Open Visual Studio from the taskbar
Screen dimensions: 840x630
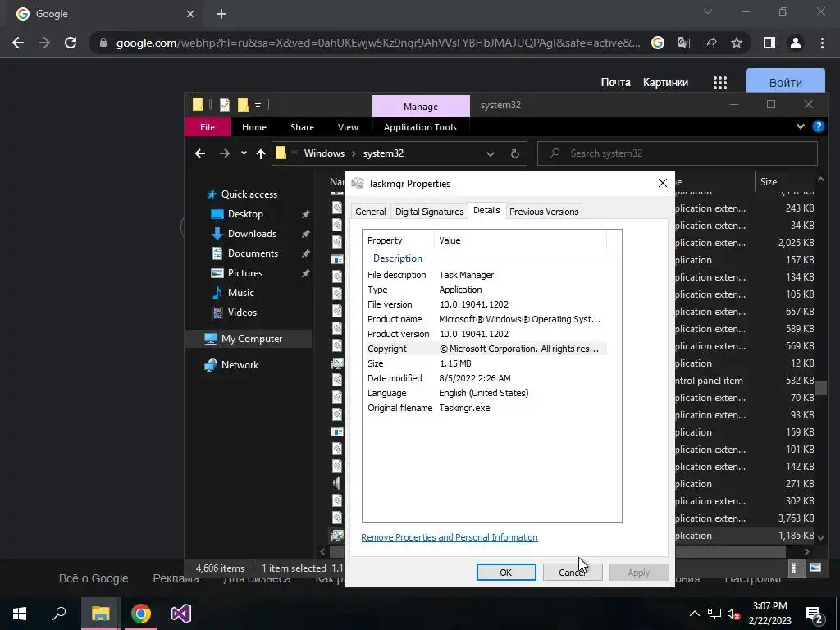coord(181,614)
